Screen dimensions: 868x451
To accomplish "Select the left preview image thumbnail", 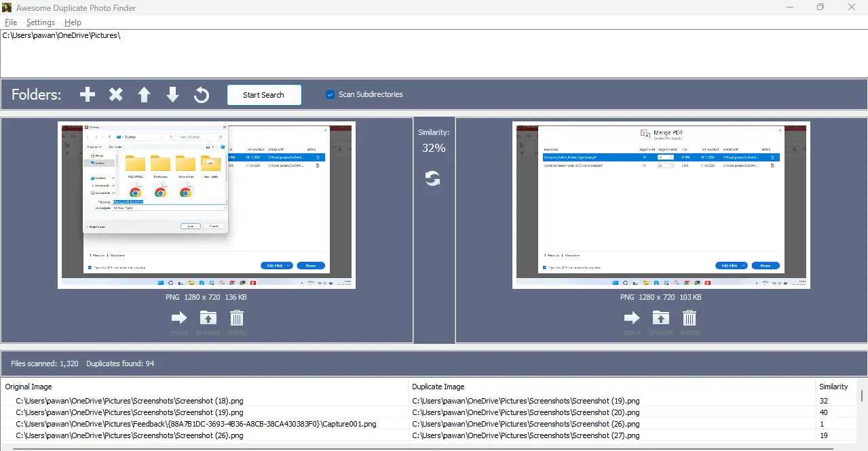I will [206, 205].
